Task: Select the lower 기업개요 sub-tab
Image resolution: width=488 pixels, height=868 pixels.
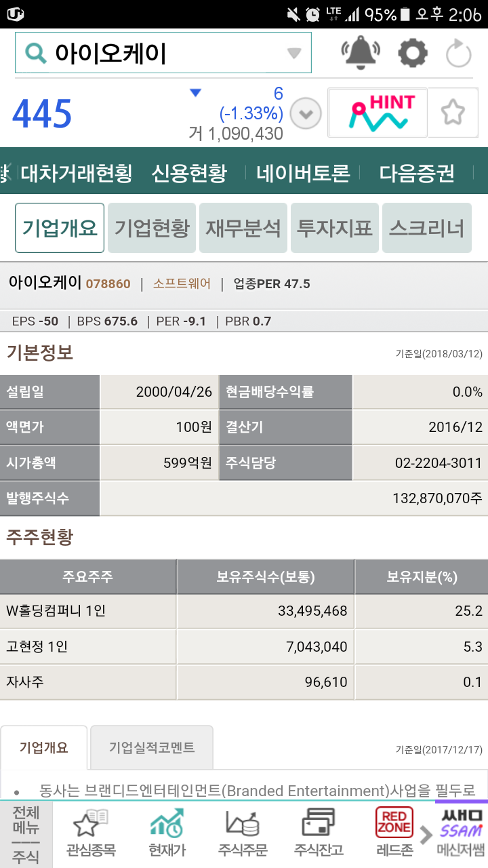Action: (44, 747)
